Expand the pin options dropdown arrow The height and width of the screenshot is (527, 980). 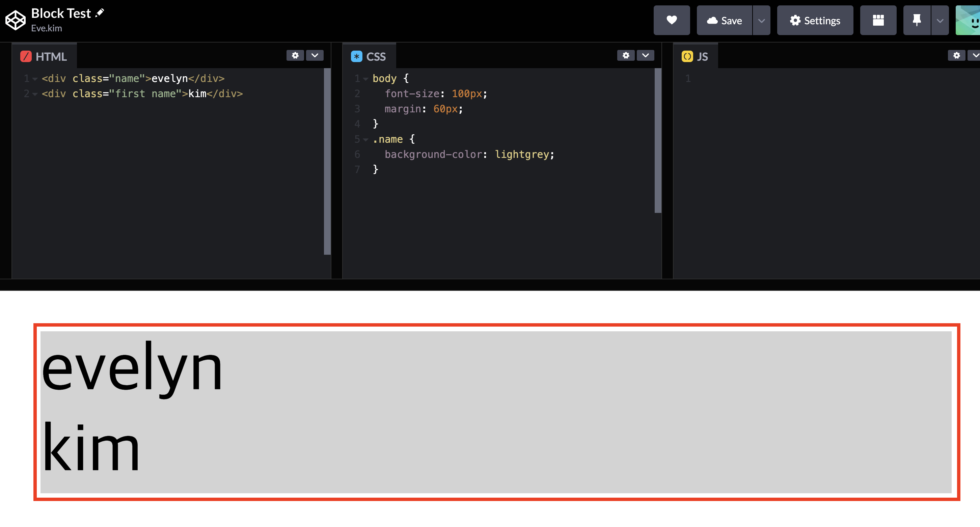[x=940, y=21]
